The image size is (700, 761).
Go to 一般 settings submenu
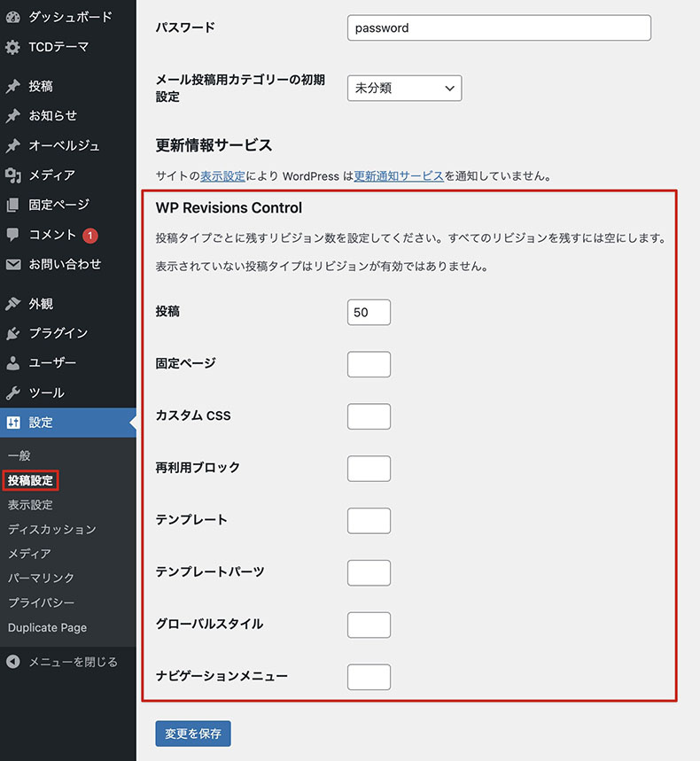(19, 455)
